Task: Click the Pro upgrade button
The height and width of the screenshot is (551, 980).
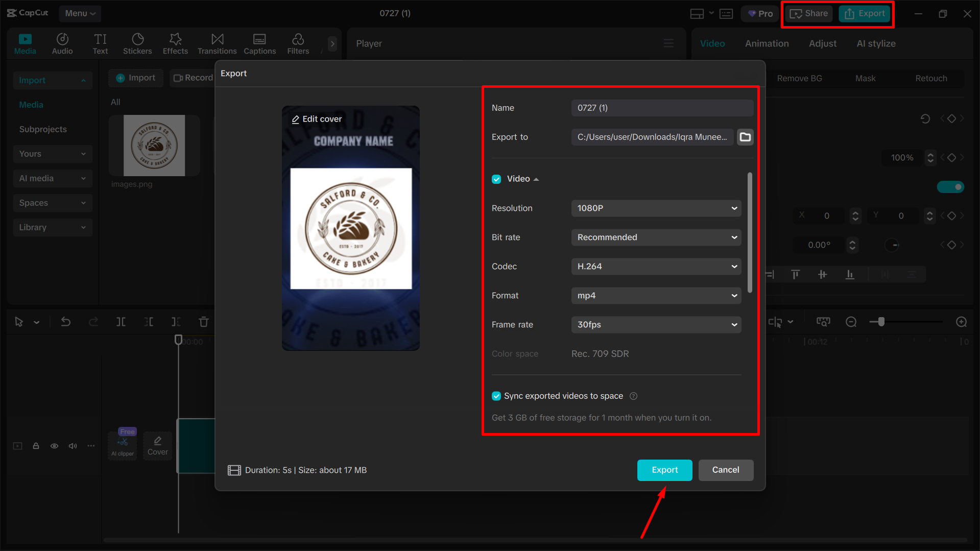Action: [760, 14]
